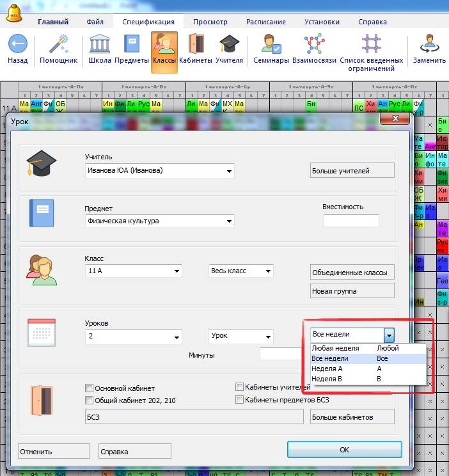Open Список введенных ограничений
Screen dimensions: 449x476
pos(370,45)
